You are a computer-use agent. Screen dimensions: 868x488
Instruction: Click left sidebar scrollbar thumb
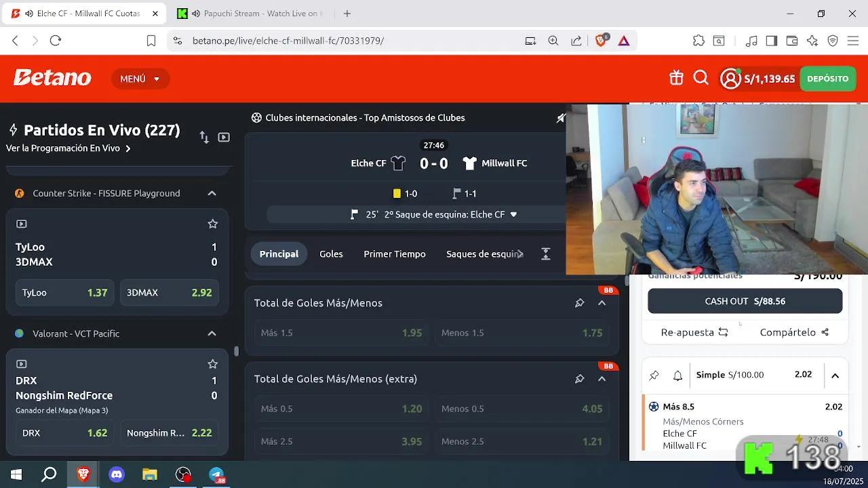click(236, 351)
